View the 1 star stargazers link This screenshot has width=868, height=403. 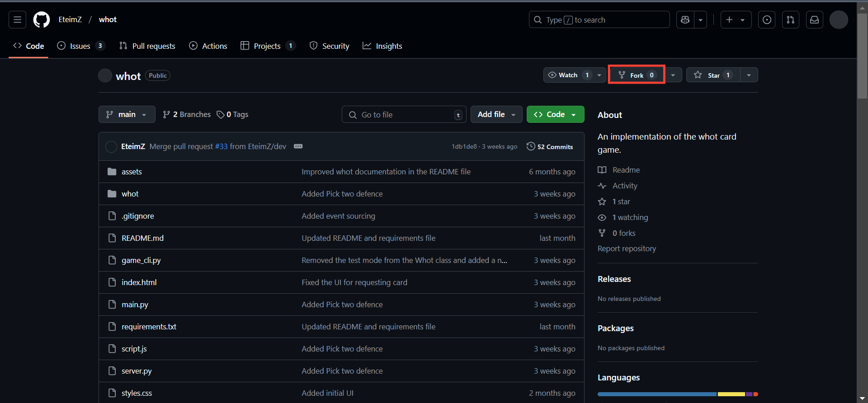coord(614,201)
